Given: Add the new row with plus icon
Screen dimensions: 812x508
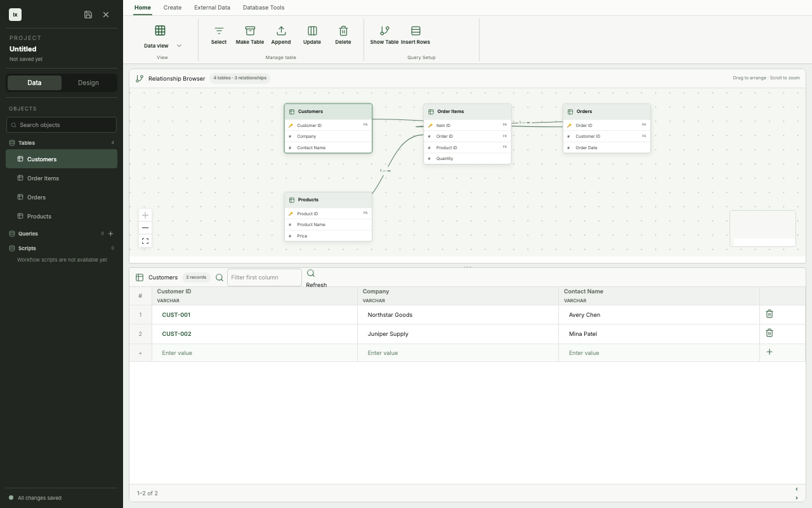Looking at the screenshot, I should [x=769, y=352].
